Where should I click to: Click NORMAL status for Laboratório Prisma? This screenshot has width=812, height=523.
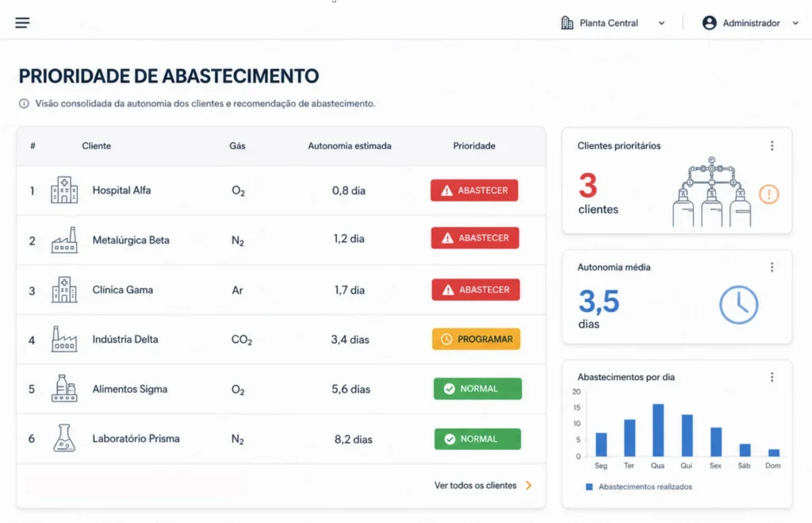click(x=477, y=439)
